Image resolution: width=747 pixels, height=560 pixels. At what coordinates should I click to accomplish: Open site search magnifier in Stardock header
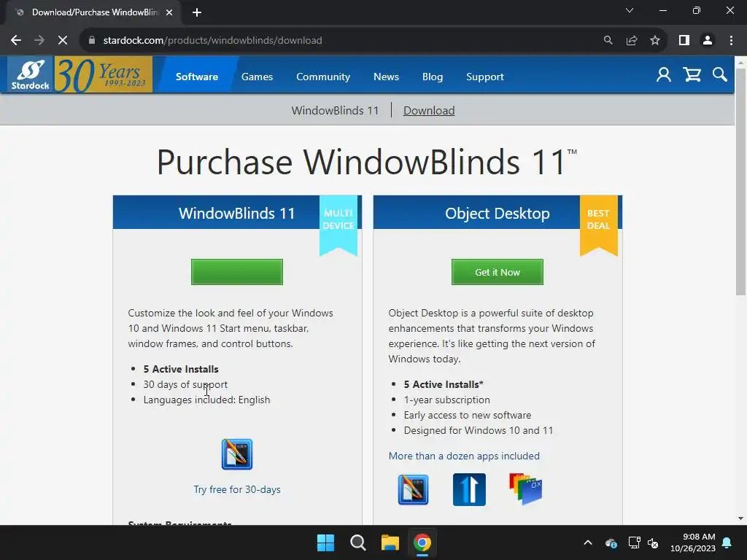click(x=720, y=75)
